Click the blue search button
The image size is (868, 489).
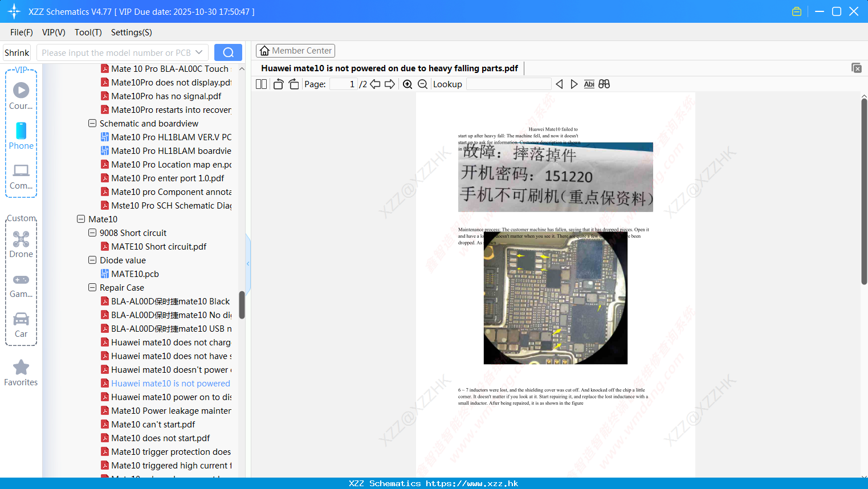pos(228,52)
